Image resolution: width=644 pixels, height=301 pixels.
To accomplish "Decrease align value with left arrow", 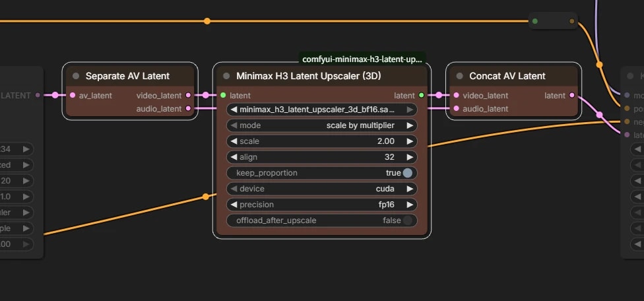I will 234,157.
